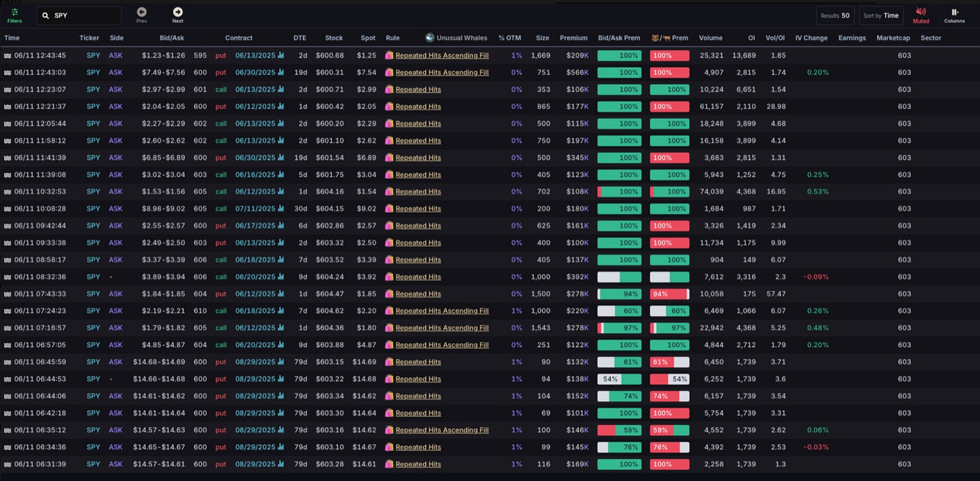The image size is (980, 481).
Task: Click the row icon beside 06/11 08:32:36
Action: [7, 277]
